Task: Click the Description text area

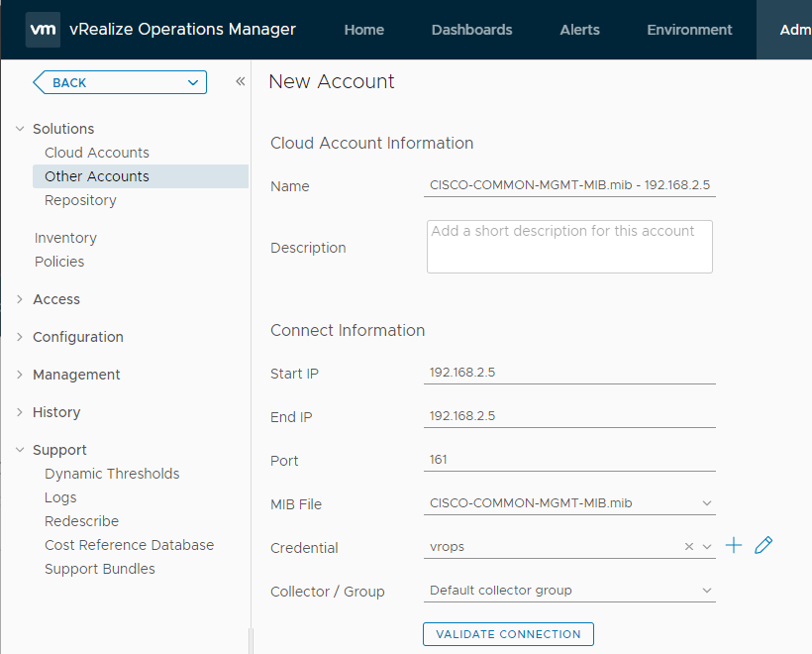Action: [x=569, y=247]
